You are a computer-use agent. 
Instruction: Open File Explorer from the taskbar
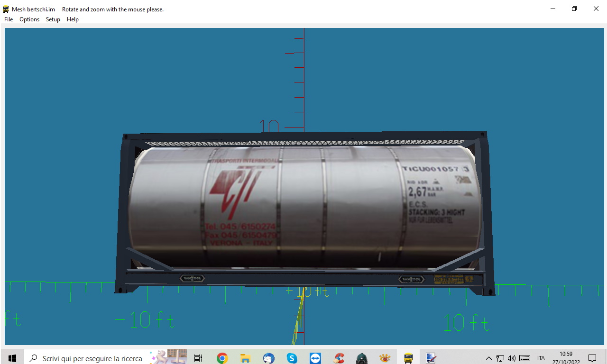click(x=245, y=358)
